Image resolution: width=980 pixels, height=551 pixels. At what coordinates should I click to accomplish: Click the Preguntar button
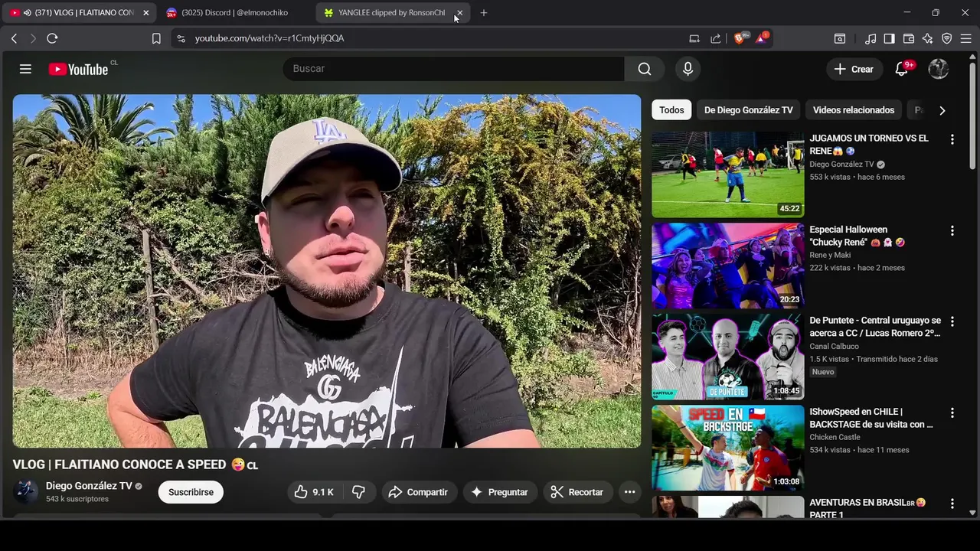[x=499, y=492]
